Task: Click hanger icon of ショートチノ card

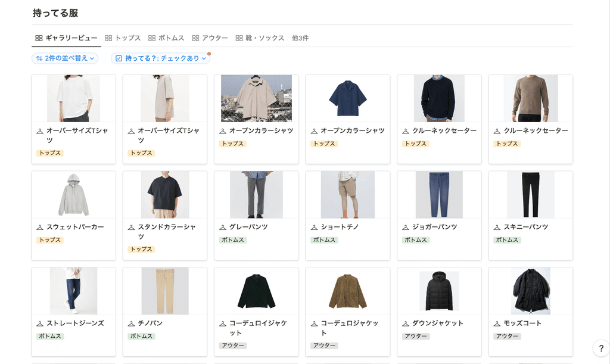Action: pos(314,227)
